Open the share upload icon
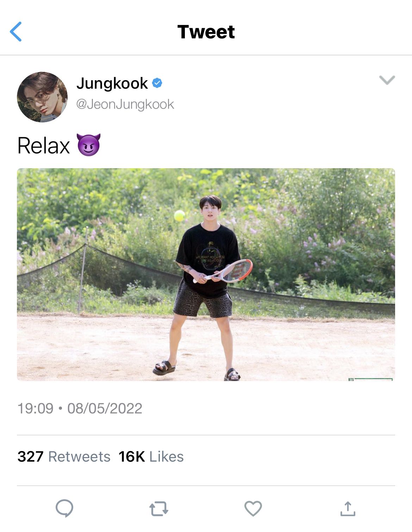Viewport: 412px width, 532px height. tap(348, 508)
